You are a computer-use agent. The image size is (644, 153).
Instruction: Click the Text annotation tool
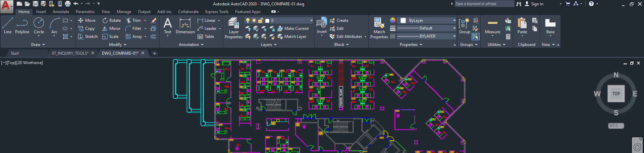tap(167, 25)
